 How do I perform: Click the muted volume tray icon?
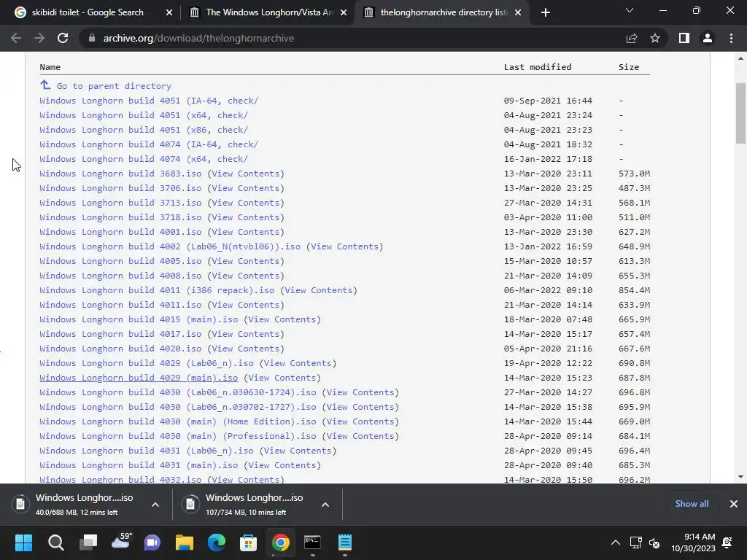[654, 542]
